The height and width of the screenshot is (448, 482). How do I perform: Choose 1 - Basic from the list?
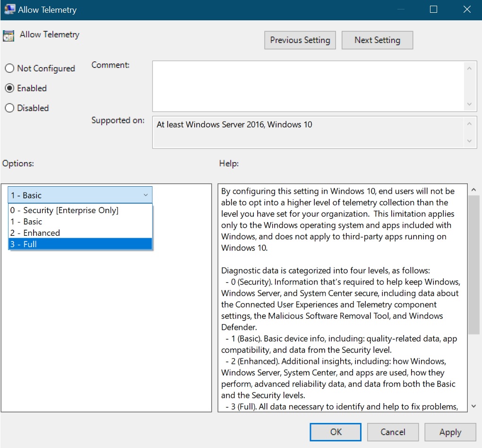[80, 222]
